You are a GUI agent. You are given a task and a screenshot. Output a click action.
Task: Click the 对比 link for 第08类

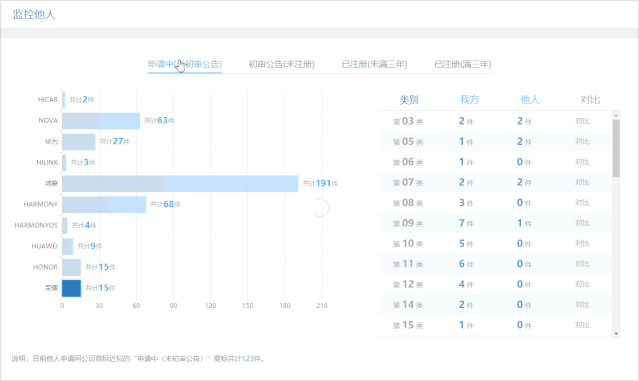(x=582, y=203)
